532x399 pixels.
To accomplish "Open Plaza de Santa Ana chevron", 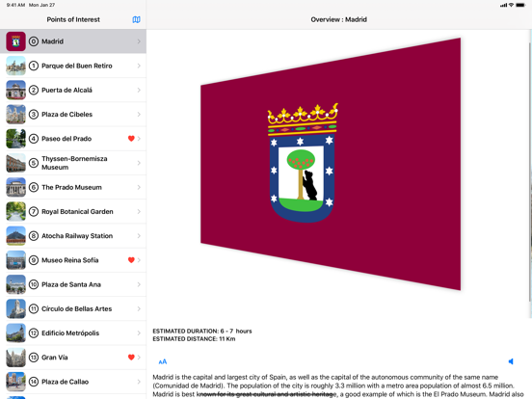I will 139,284.
